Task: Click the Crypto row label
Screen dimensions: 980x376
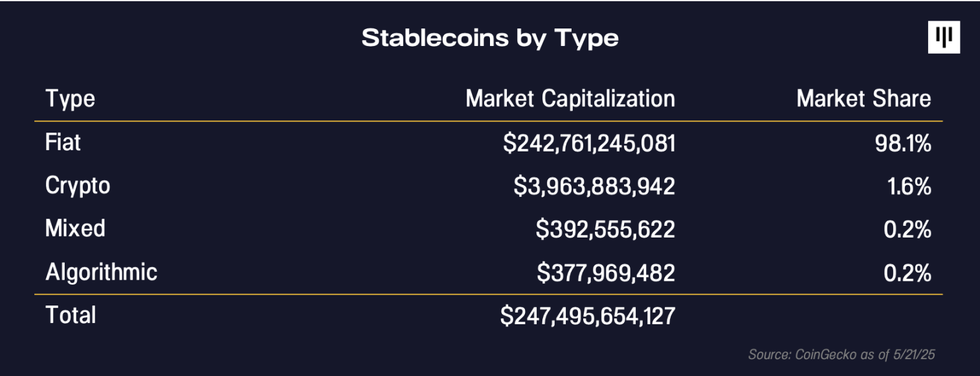Action: click(x=78, y=186)
